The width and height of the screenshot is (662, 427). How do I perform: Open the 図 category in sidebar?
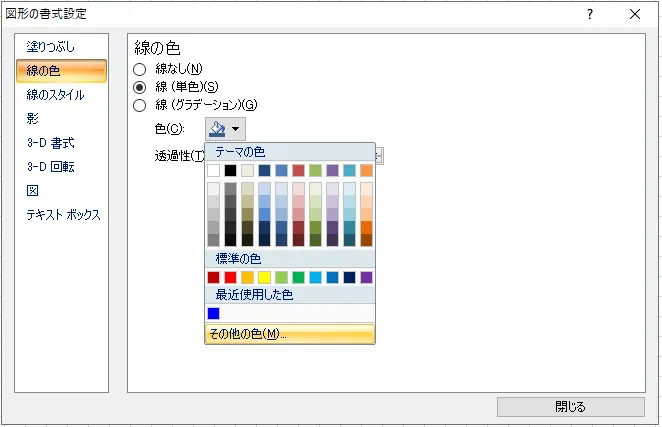(x=33, y=191)
